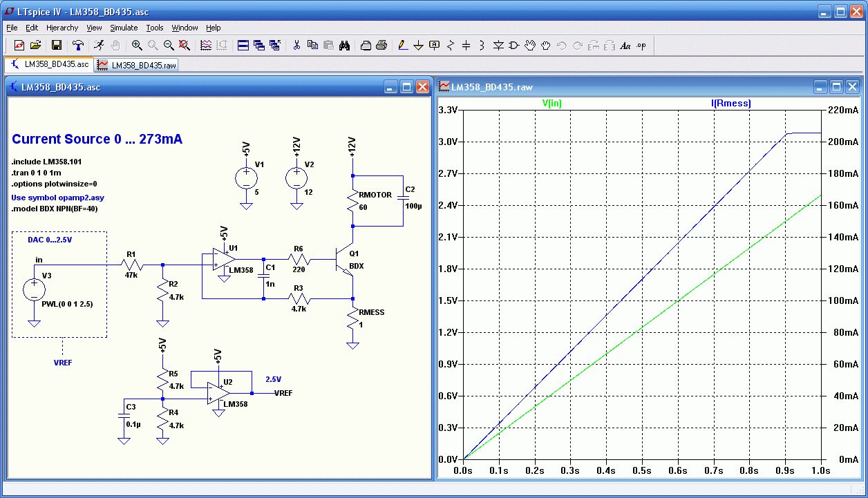868x498 pixels.
Task: Open the Control Panel hammer icon
Action: click(x=78, y=46)
